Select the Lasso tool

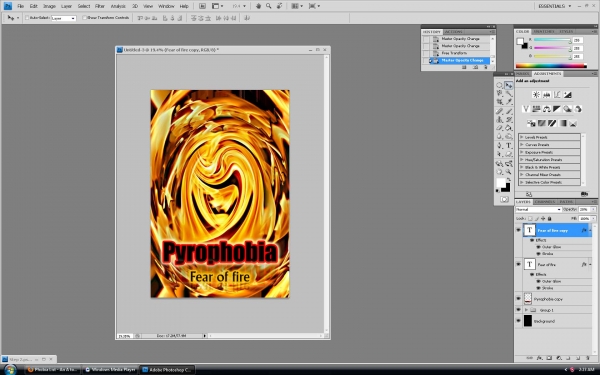pyautogui.click(x=499, y=93)
